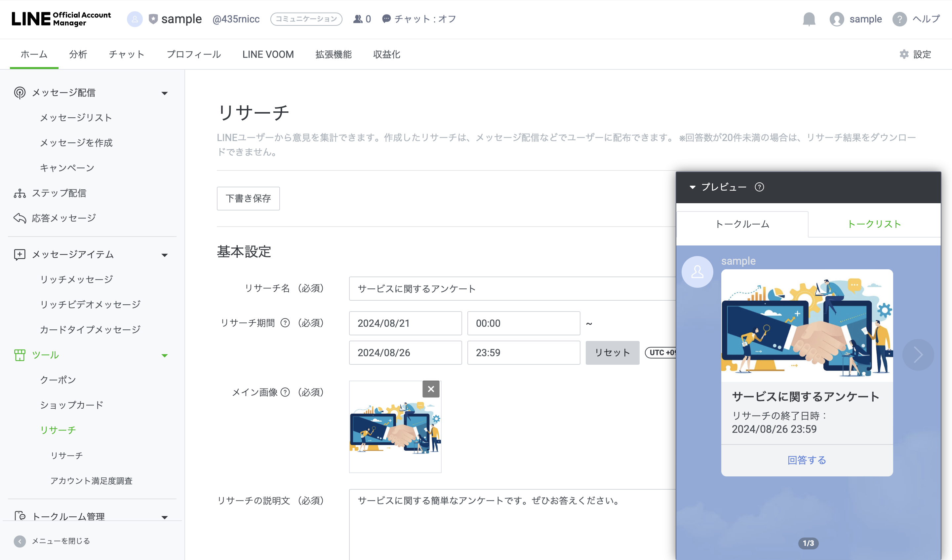Click 回答する button in preview

pos(806,460)
